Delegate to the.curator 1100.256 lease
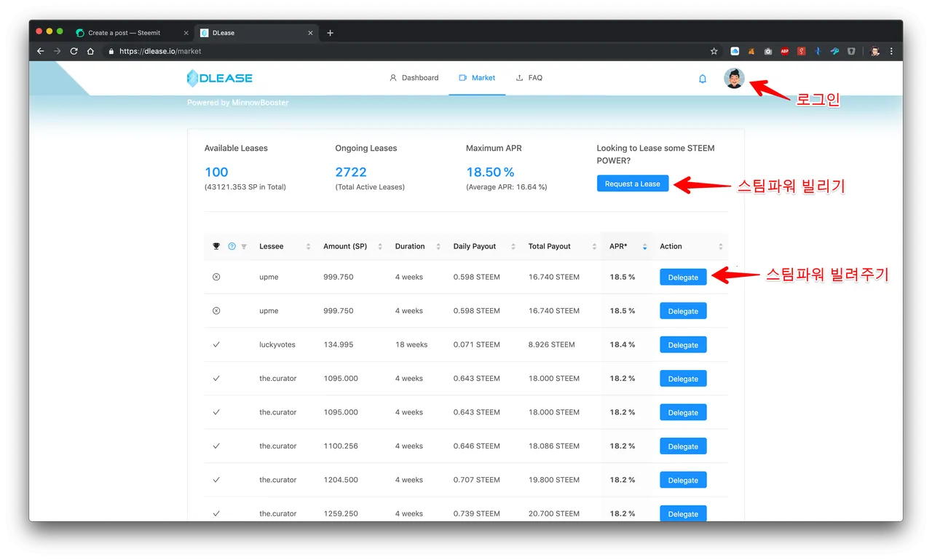 click(683, 446)
